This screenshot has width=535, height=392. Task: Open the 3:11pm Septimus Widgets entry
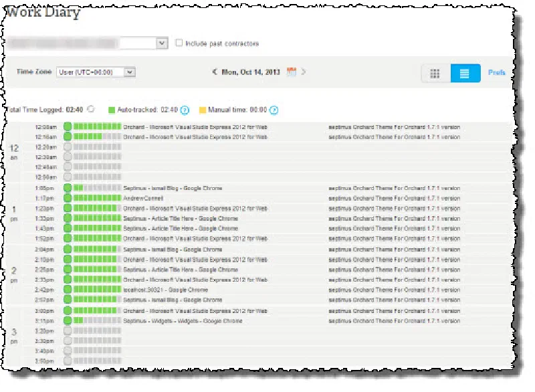pyautogui.click(x=183, y=321)
